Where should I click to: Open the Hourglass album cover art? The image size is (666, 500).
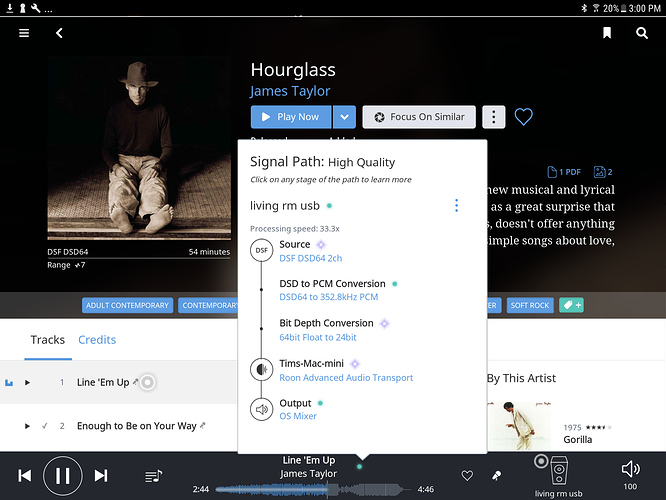click(x=139, y=148)
